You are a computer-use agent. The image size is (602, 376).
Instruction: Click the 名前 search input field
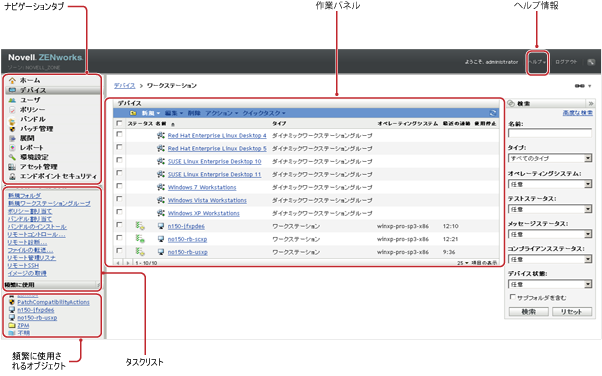550,133
